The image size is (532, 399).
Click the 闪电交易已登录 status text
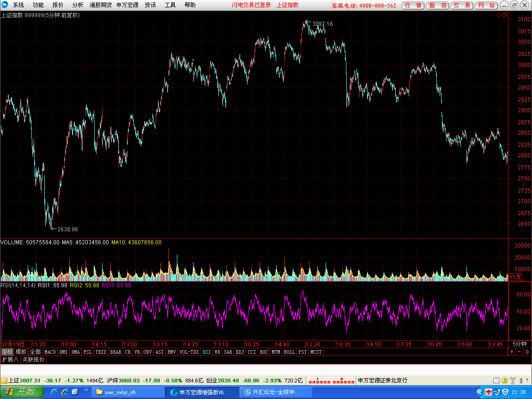pyautogui.click(x=251, y=5)
